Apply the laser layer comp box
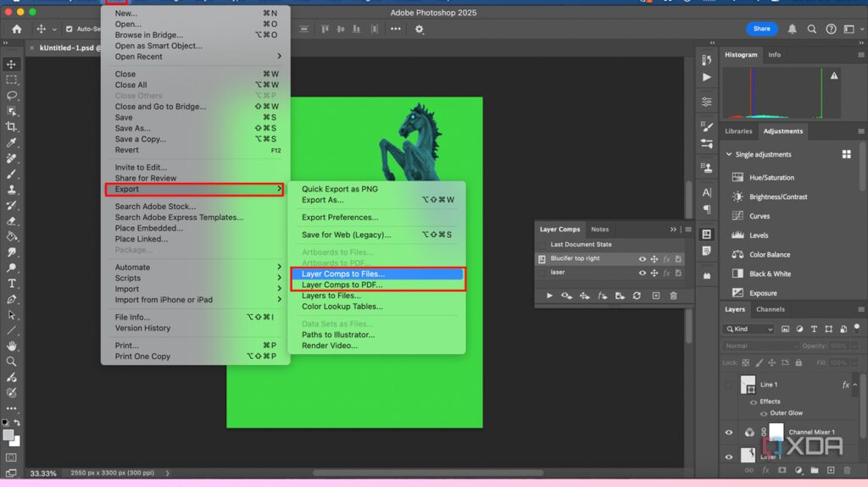 click(542, 273)
